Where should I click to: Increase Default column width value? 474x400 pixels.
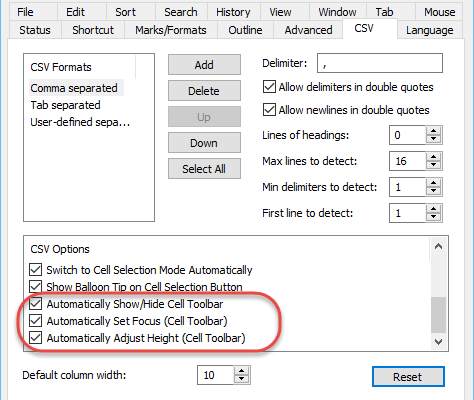[241, 371]
